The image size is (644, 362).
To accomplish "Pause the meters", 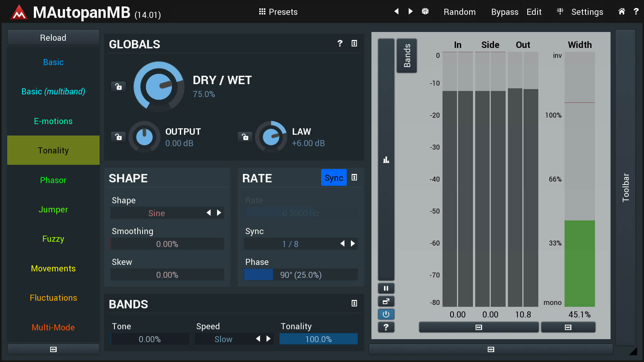I will click(x=386, y=289).
